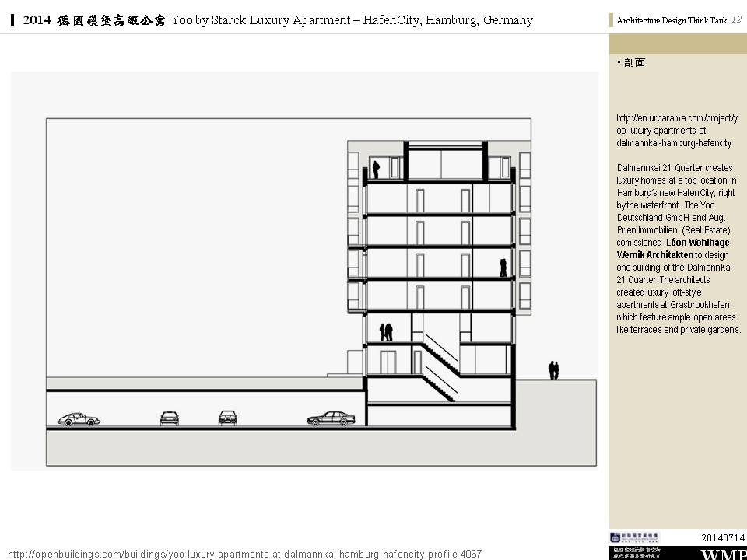Click the second car from left in garage
The image size is (747, 560).
(x=170, y=418)
